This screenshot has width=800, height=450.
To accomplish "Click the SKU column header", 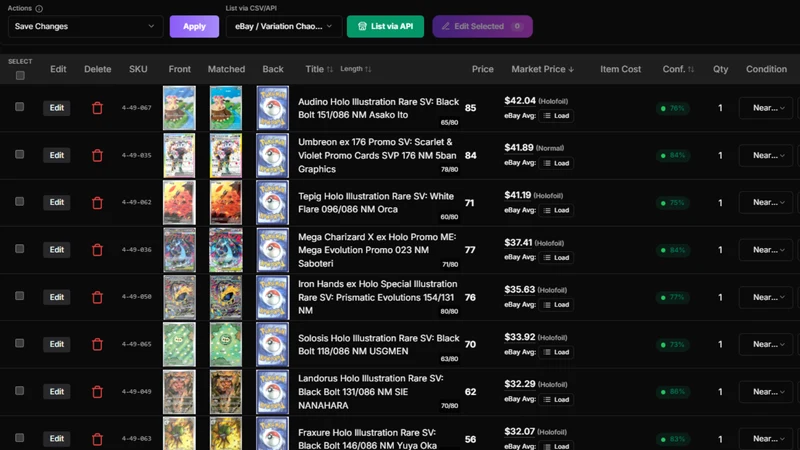I will tap(138, 69).
